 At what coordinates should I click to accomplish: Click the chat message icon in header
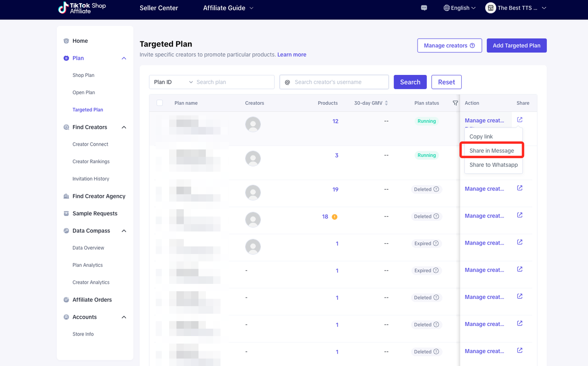pos(424,8)
